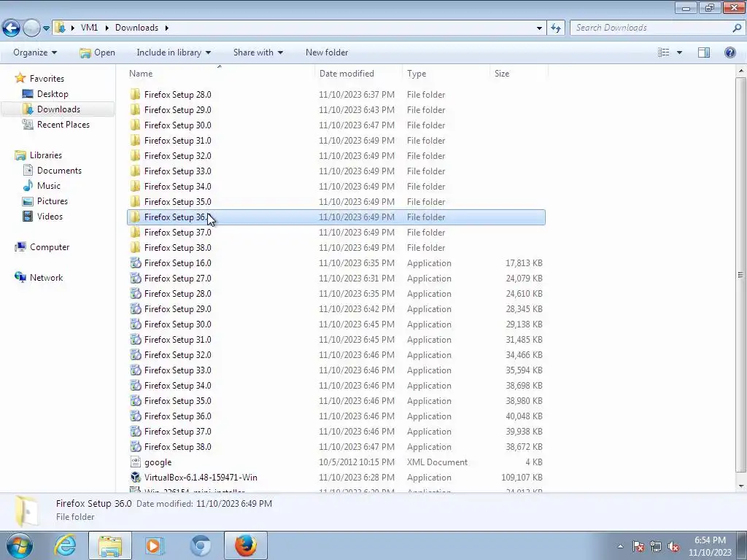Refresh the Downloads folder view
The height and width of the screenshot is (560, 747).
[555, 28]
